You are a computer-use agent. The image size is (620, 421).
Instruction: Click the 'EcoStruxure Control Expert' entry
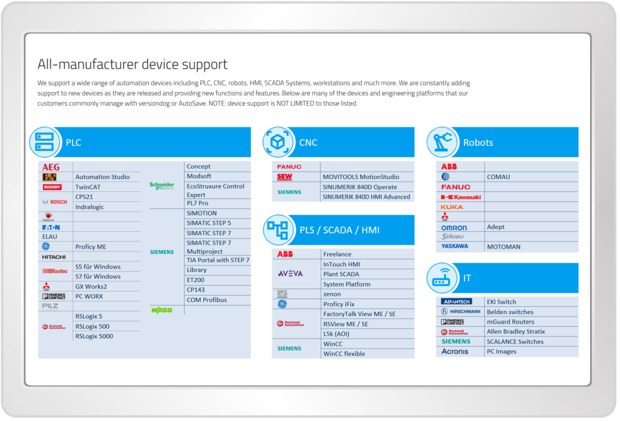pyautogui.click(x=215, y=190)
